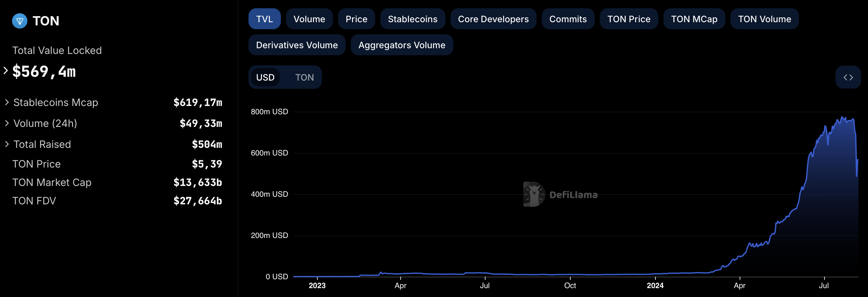Enable the TON Volume chart metric

coord(764,19)
